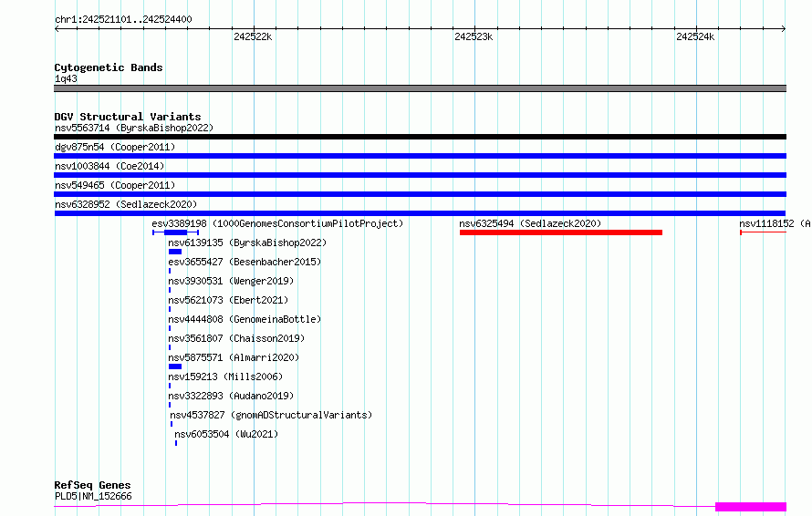Select the nsv549465 (Cooper2011) label
Image resolution: width=812 pixels, height=516 pixels.
[x=115, y=185]
